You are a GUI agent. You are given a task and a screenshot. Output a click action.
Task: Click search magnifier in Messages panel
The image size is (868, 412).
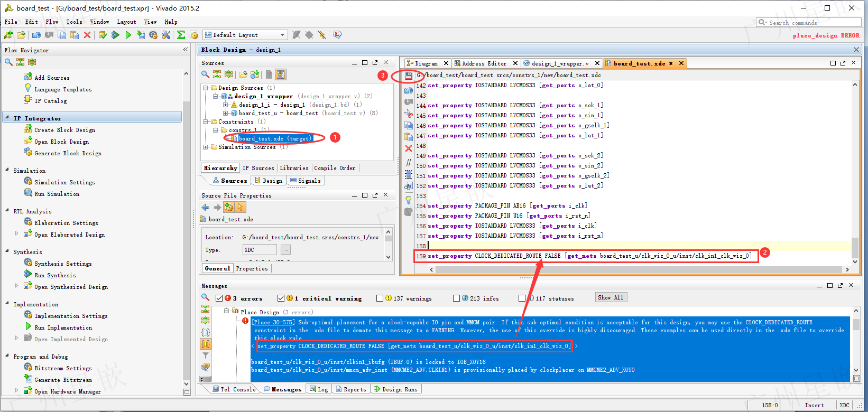pos(205,297)
